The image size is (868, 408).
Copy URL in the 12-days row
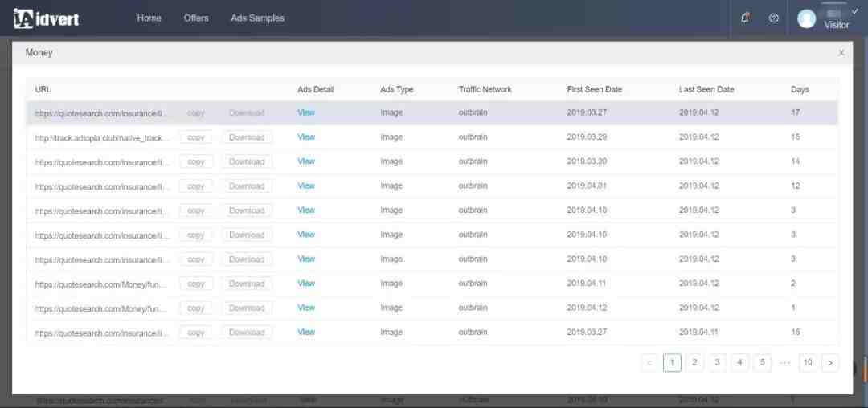(x=196, y=186)
